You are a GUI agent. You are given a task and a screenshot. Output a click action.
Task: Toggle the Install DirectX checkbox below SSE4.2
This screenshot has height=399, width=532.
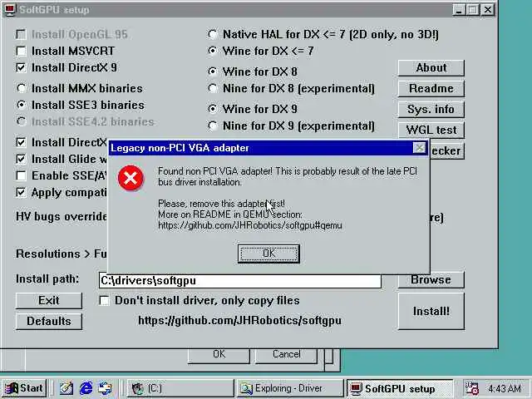pos(21,142)
